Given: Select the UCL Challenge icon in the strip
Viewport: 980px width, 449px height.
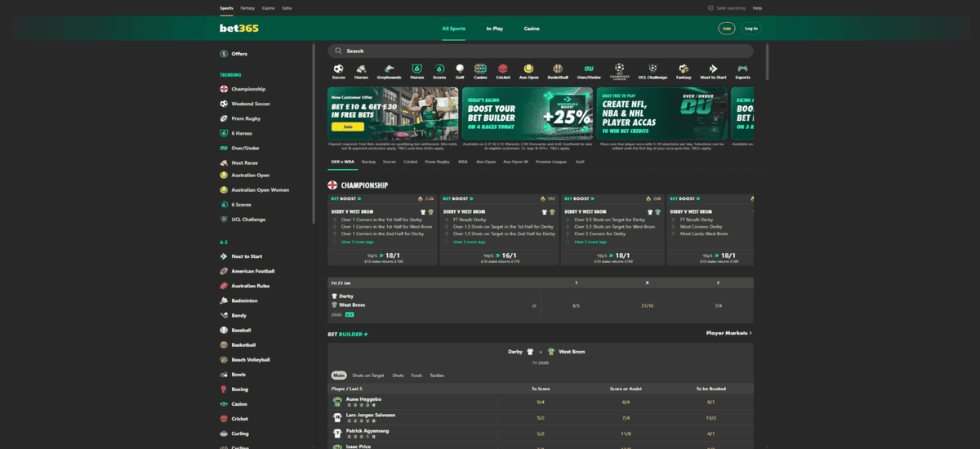Looking at the screenshot, I should (x=653, y=72).
